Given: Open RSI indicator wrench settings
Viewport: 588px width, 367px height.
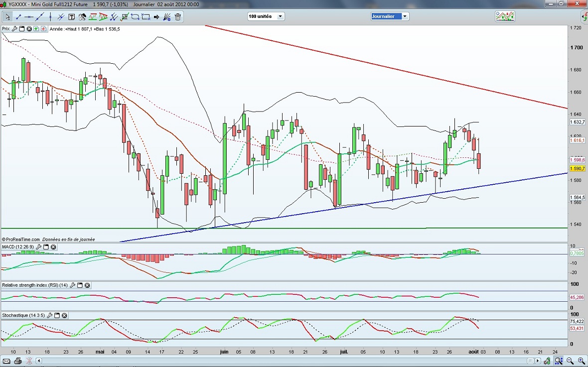Looking at the screenshot, I should point(73,285).
